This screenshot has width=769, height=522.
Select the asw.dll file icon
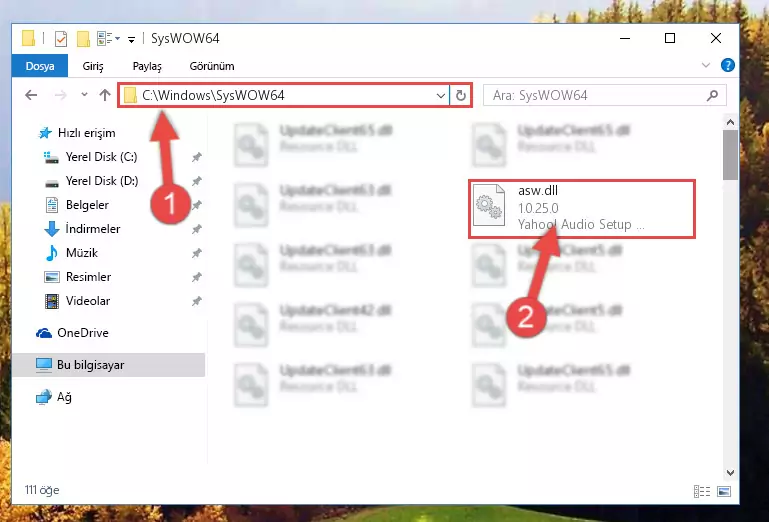coord(489,205)
